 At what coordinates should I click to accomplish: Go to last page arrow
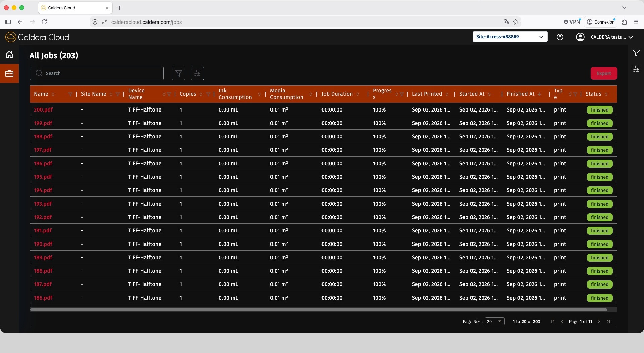click(x=608, y=321)
